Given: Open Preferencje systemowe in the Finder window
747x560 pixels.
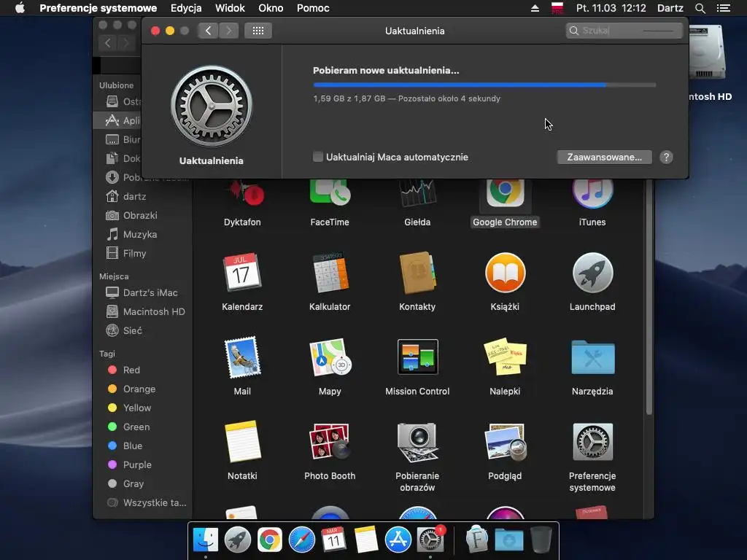Looking at the screenshot, I should 592,441.
